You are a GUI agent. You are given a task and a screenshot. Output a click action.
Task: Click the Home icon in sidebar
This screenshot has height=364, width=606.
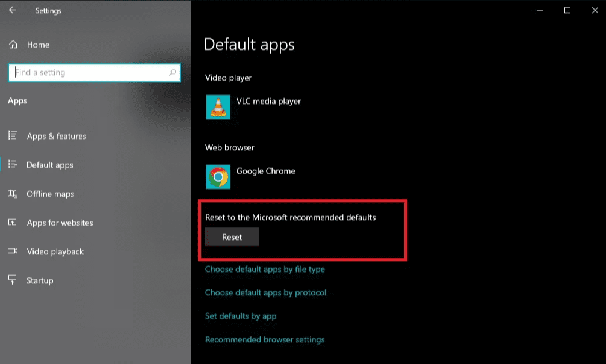click(13, 45)
